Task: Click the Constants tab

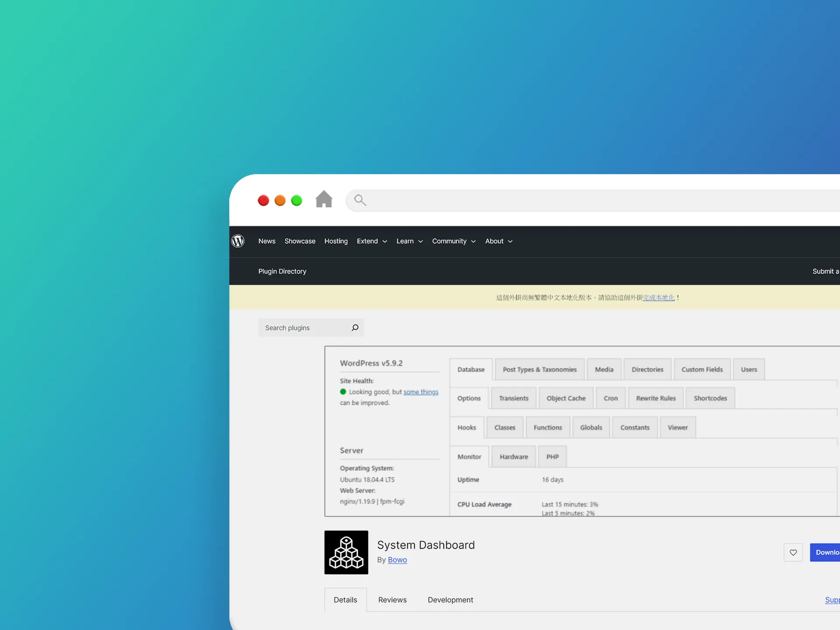Action: click(x=635, y=428)
